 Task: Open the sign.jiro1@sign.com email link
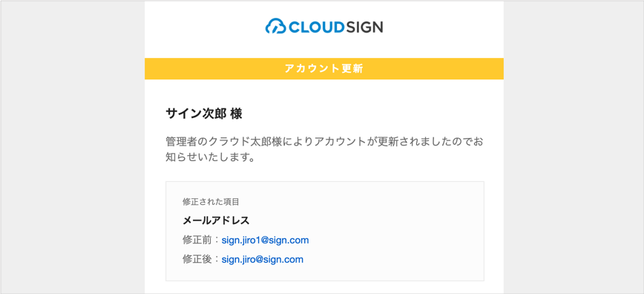pos(265,240)
